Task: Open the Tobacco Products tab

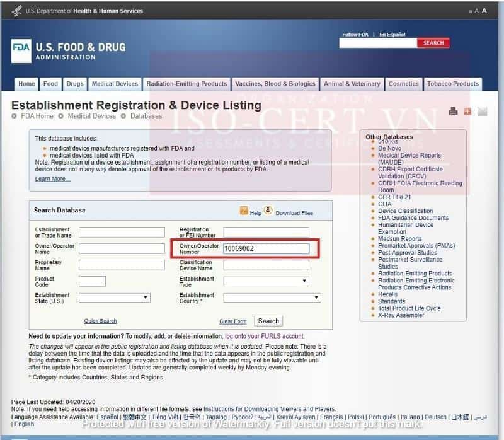Action: point(453,84)
